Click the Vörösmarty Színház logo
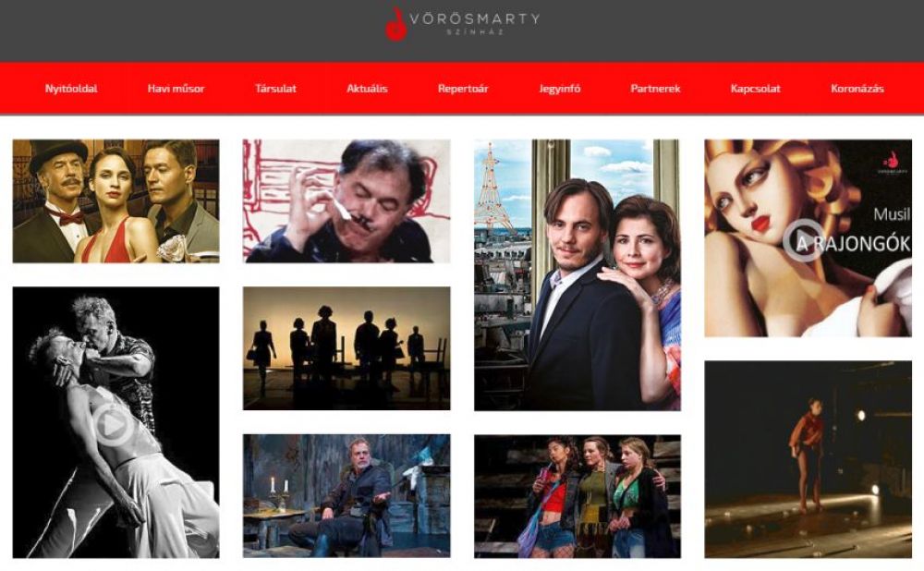Screen dimensions: 924x571 coord(463,24)
